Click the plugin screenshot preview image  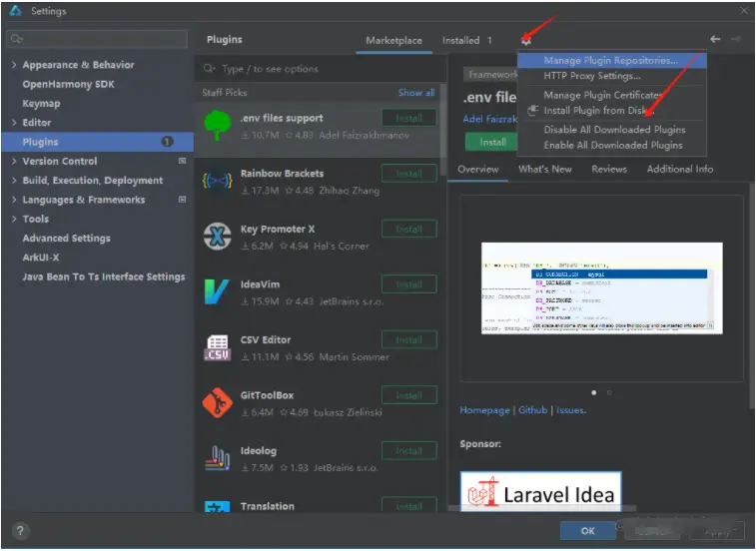602,288
